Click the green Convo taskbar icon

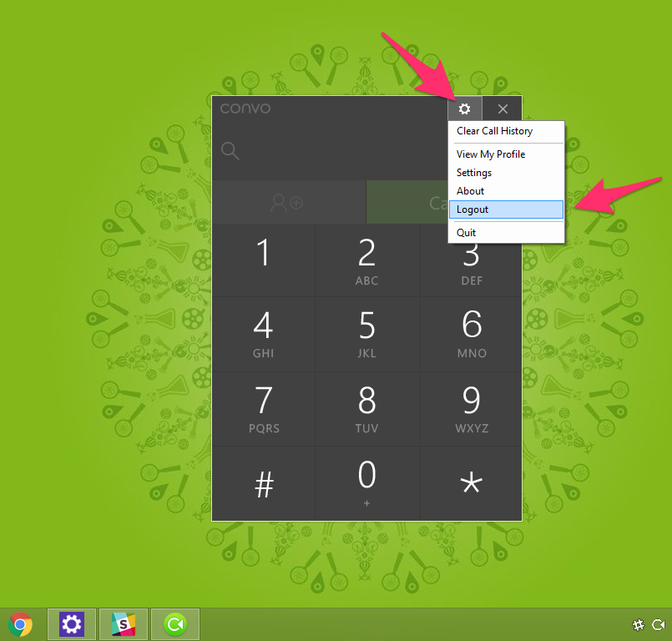click(174, 624)
